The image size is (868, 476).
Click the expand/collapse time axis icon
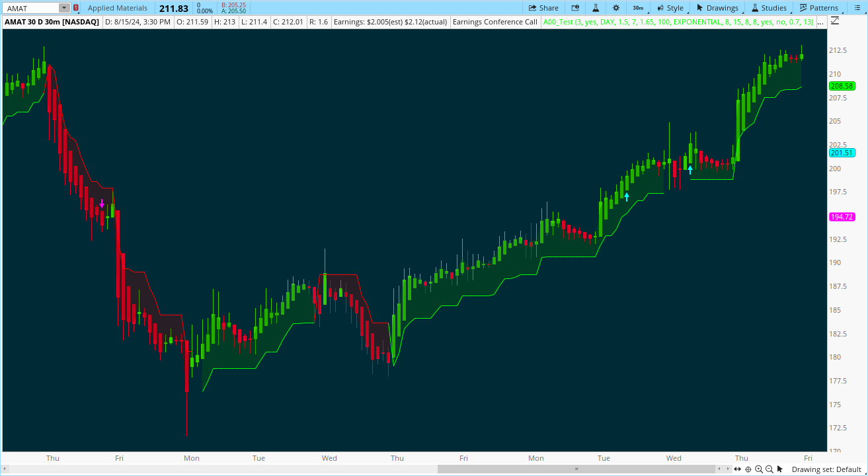737,469
